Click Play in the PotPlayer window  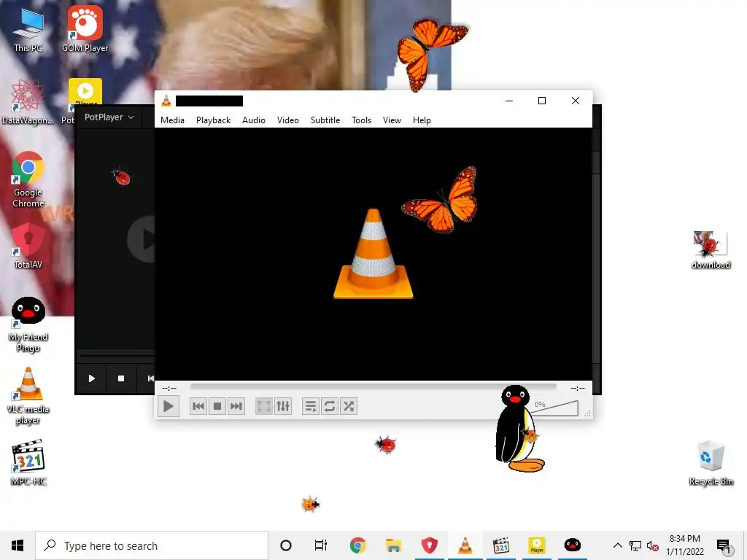tap(91, 378)
